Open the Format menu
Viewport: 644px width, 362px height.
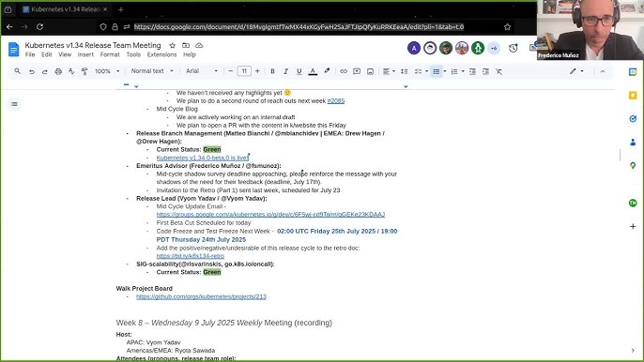click(x=110, y=54)
